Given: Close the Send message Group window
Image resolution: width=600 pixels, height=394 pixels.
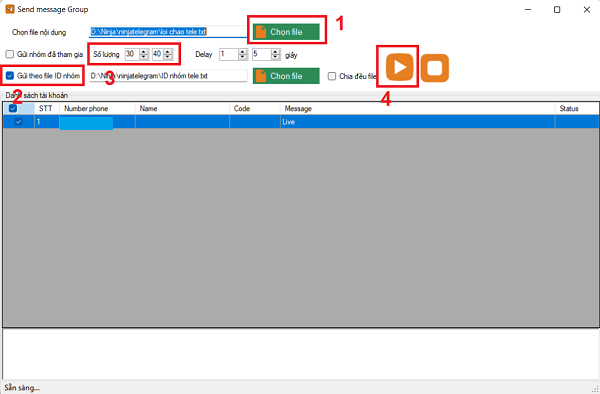Looking at the screenshot, I should [587, 10].
